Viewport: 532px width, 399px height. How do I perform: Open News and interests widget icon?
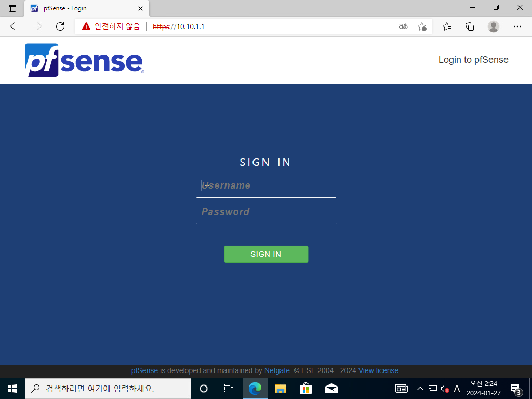[x=402, y=389]
